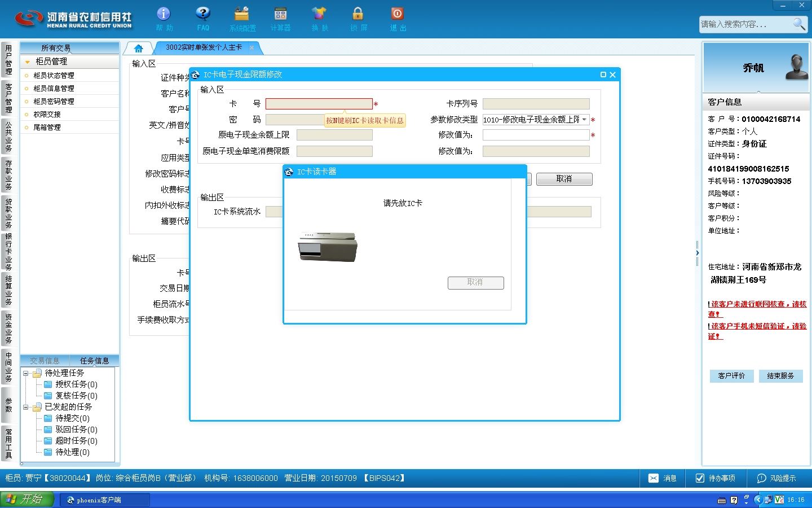Select the 银行卡业务 side tab

[x=8, y=252]
